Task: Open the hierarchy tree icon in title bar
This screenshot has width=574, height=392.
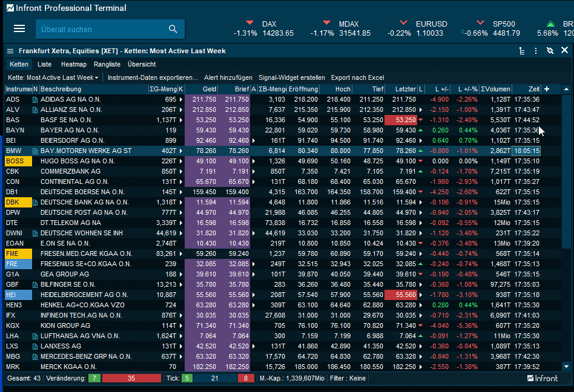Action: (x=522, y=51)
